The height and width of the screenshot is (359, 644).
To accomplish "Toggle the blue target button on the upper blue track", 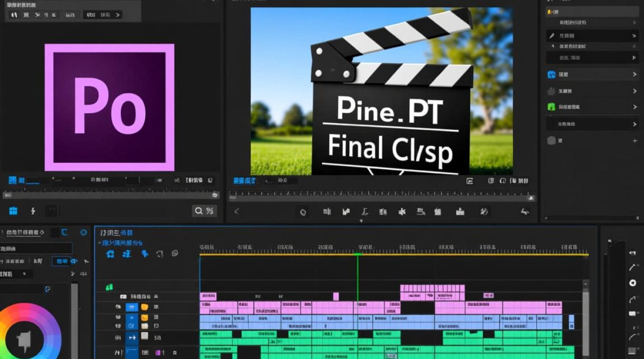I will (x=131, y=317).
